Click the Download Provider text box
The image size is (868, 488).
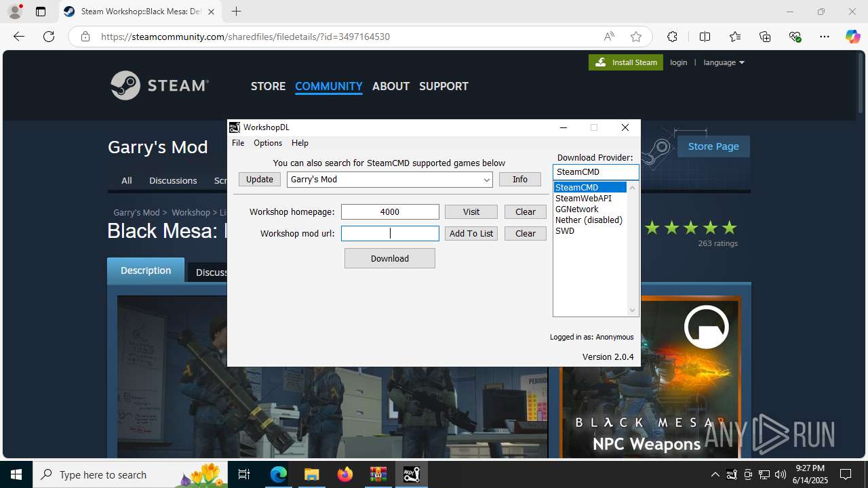click(596, 172)
